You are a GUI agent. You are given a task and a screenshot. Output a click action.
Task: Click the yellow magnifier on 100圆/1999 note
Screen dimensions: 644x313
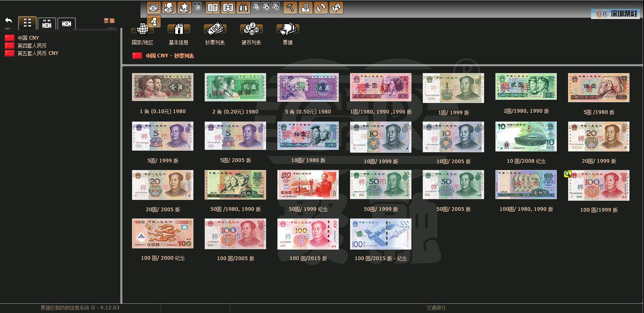click(x=568, y=174)
